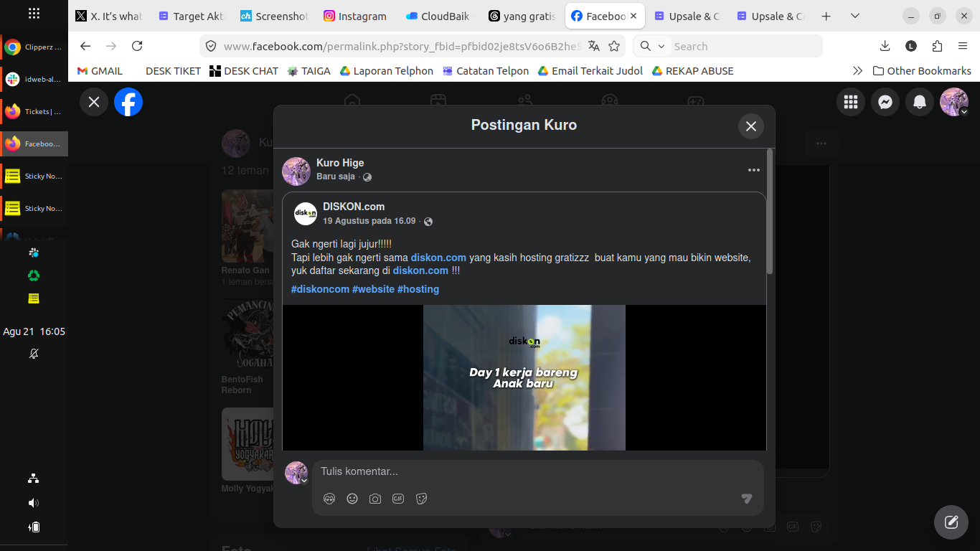Open the sticker picker in the comment box
The width and height of the screenshot is (980, 551).
click(x=421, y=499)
